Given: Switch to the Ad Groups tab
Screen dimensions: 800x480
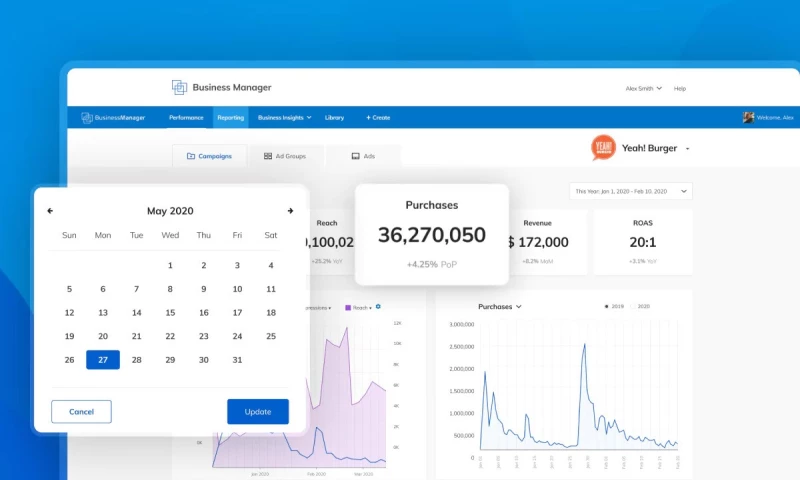Looking at the screenshot, I should point(285,156).
